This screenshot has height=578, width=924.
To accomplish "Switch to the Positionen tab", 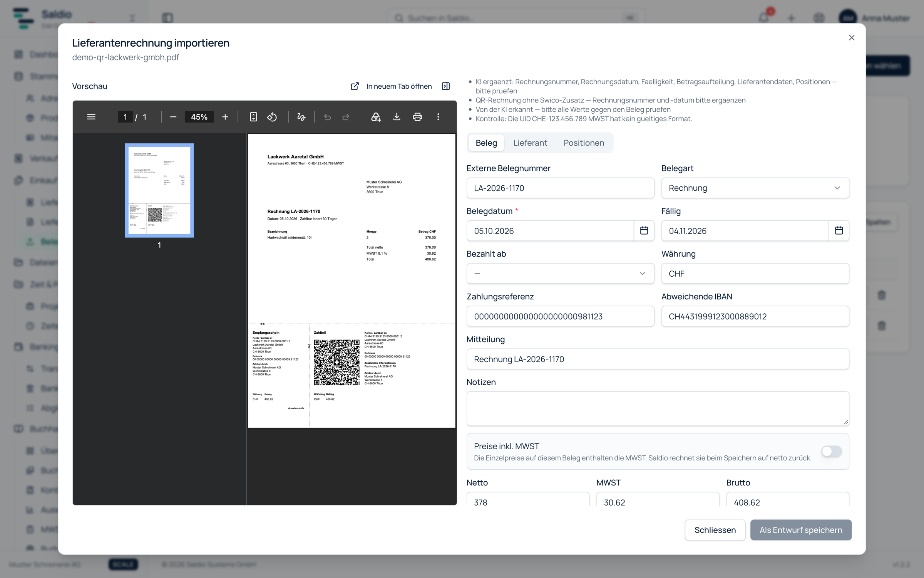I will coord(584,143).
